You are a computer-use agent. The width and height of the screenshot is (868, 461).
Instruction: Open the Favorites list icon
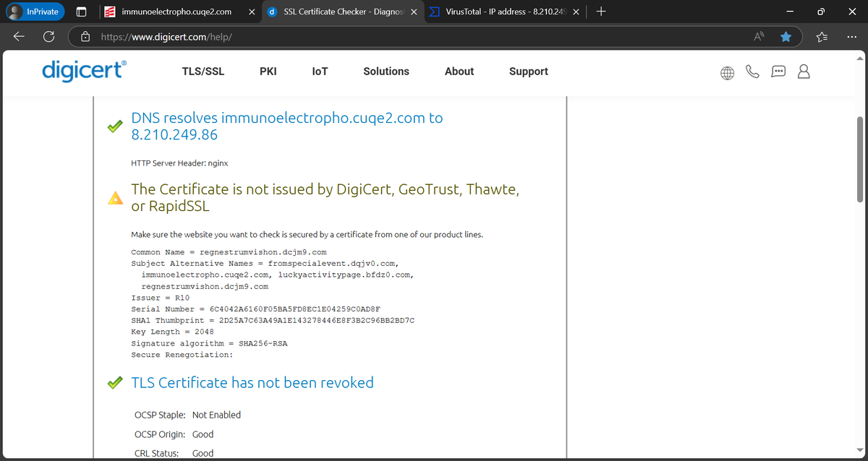(x=822, y=36)
